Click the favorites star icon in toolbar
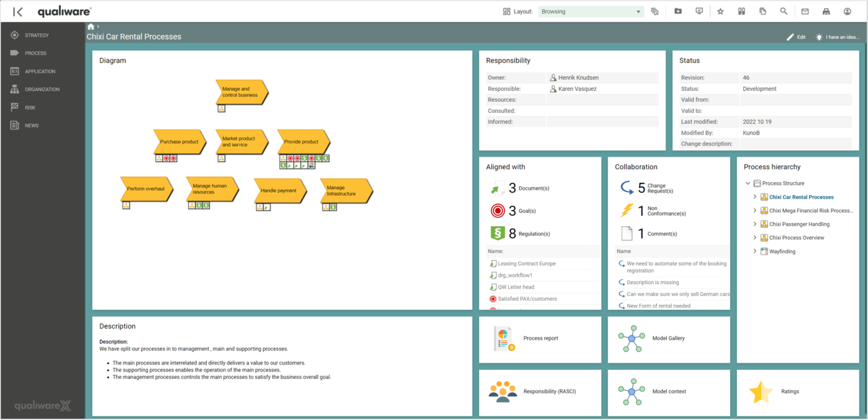This screenshot has height=420, width=868. click(721, 11)
